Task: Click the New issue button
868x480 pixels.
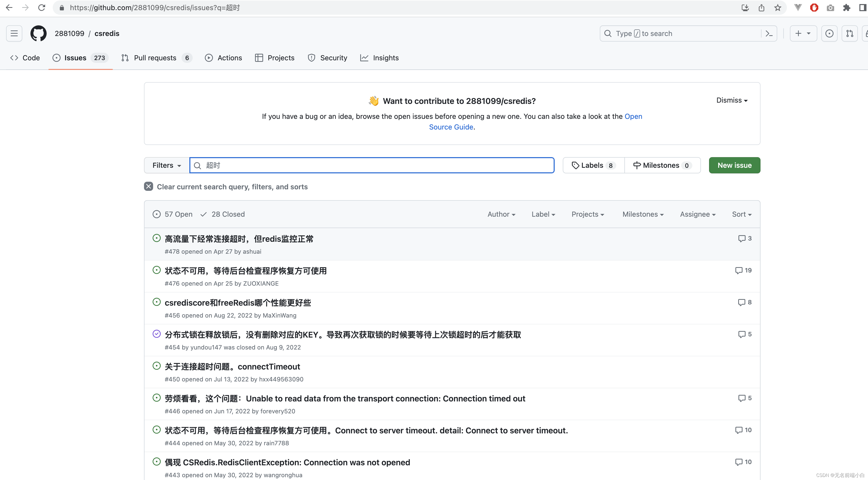Action: (734, 165)
